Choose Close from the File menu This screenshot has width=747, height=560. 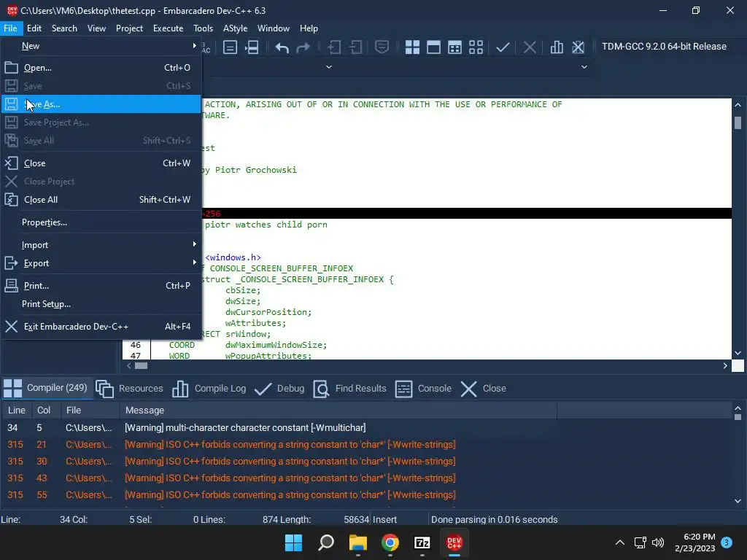point(101,163)
